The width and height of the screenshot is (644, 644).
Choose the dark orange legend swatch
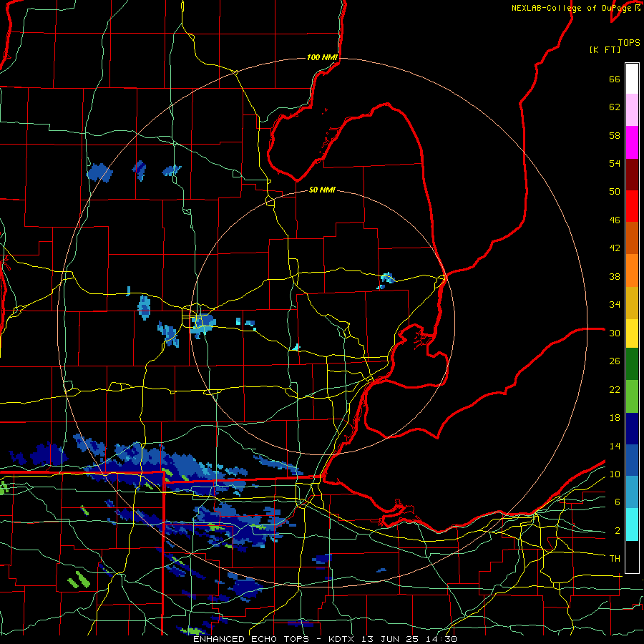point(632,238)
